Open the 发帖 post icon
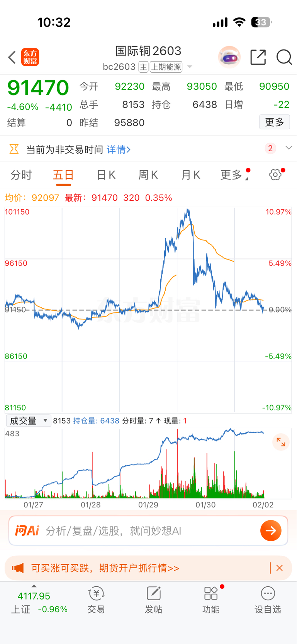 [153, 600]
